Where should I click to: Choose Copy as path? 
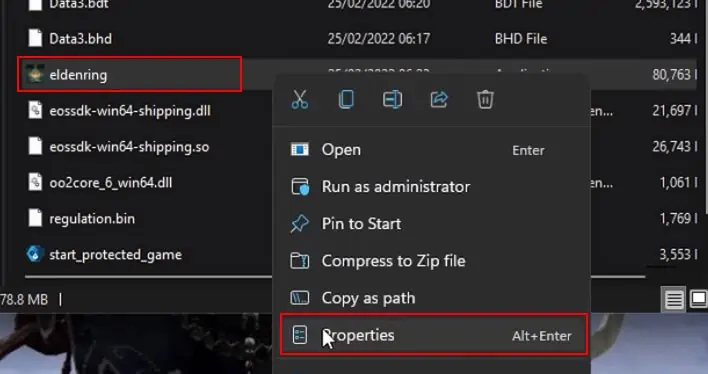(x=433, y=298)
